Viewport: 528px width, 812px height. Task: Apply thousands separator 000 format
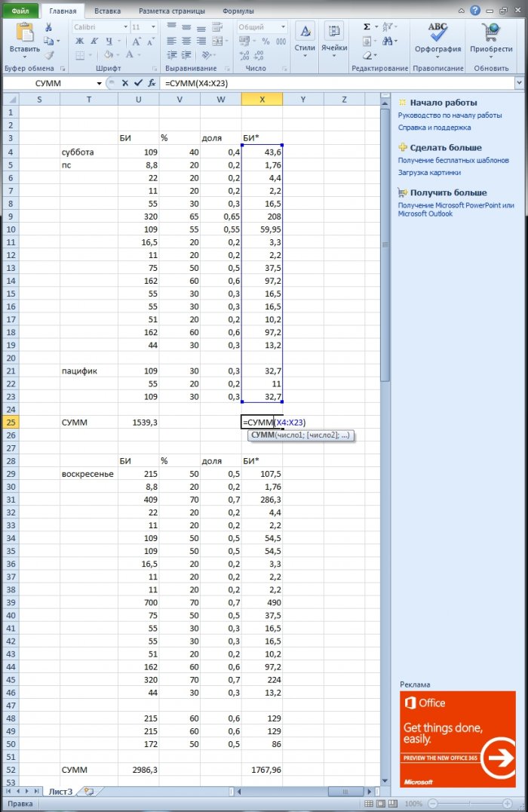point(281,41)
